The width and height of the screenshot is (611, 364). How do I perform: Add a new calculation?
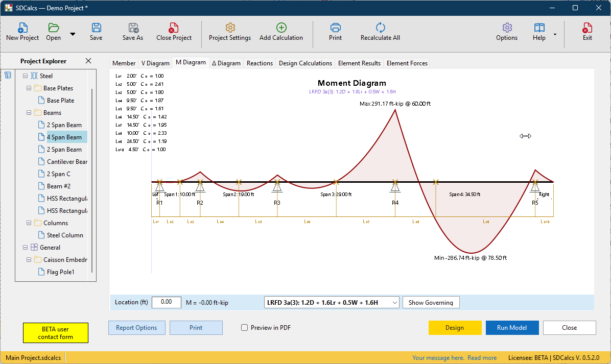pyautogui.click(x=281, y=32)
